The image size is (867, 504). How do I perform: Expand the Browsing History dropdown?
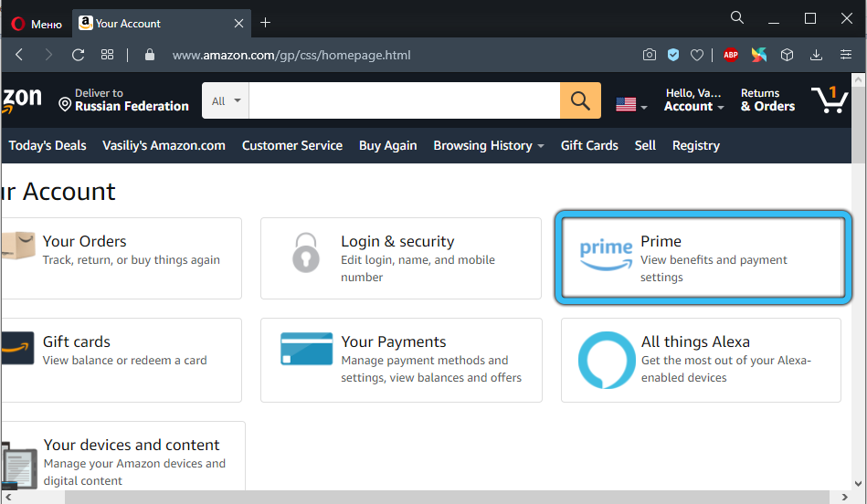point(488,145)
